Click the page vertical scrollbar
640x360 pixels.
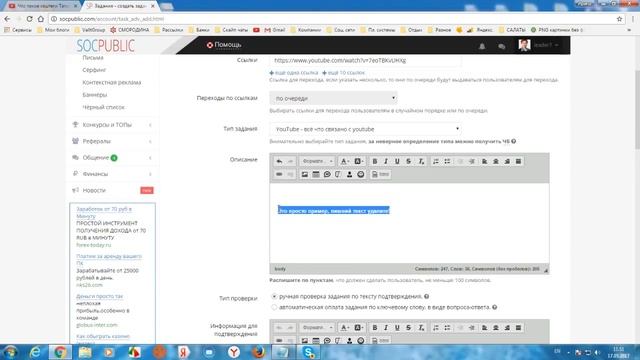(637, 110)
